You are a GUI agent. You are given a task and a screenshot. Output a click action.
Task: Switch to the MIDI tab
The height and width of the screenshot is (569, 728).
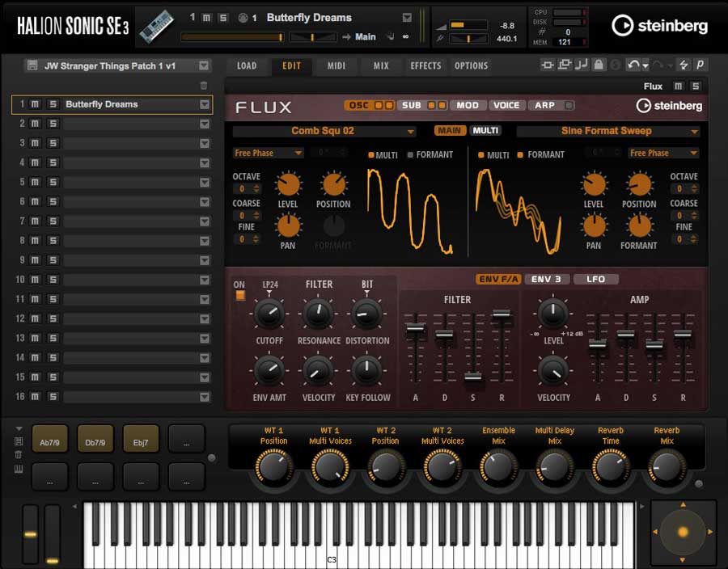tap(336, 65)
